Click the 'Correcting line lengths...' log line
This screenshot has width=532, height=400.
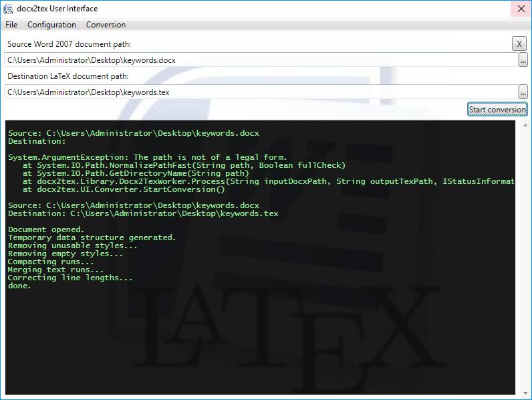coord(70,278)
